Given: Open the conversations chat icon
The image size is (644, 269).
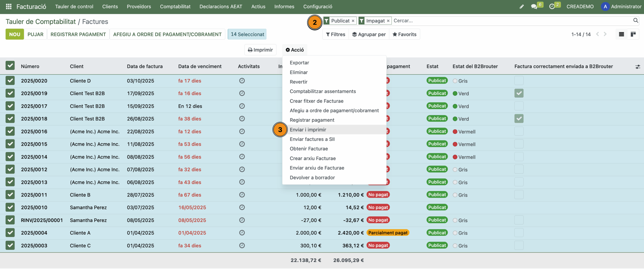Looking at the screenshot, I should click(534, 7).
